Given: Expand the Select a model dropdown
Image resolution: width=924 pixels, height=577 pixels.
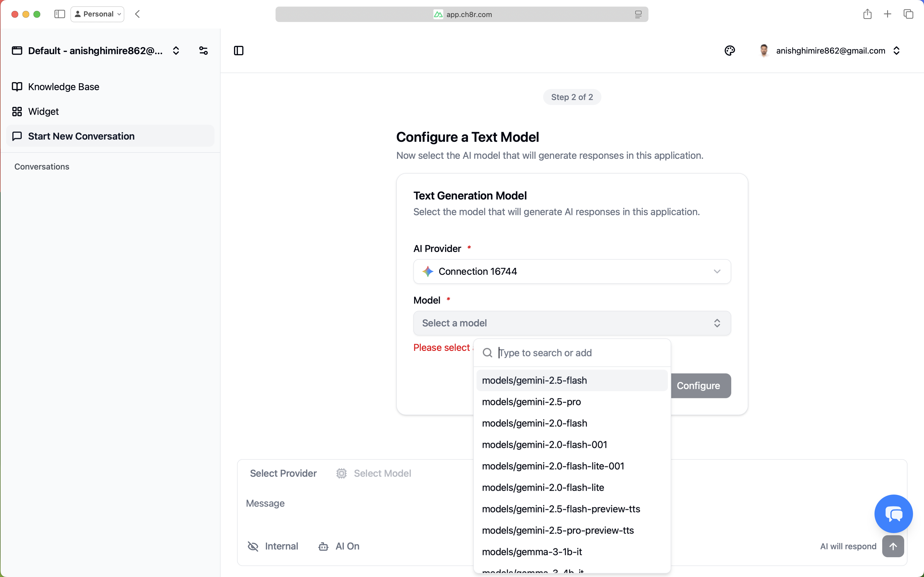Looking at the screenshot, I should point(571,323).
